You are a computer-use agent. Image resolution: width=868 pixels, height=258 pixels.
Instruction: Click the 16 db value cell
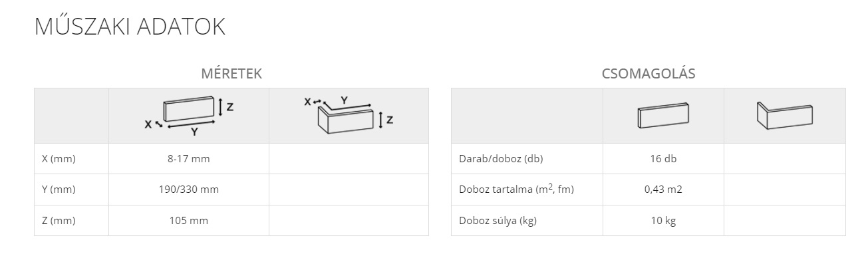pyautogui.click(x=663, y=159)
